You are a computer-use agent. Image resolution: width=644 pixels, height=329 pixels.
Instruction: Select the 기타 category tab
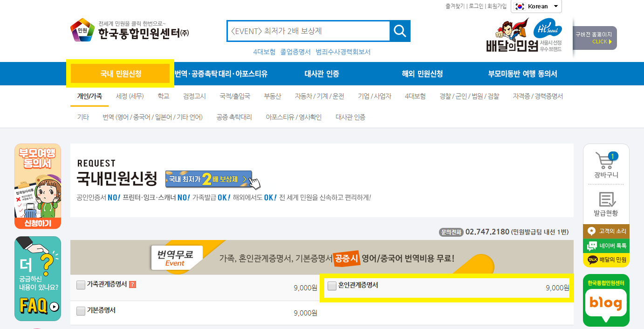click(83, 117)
